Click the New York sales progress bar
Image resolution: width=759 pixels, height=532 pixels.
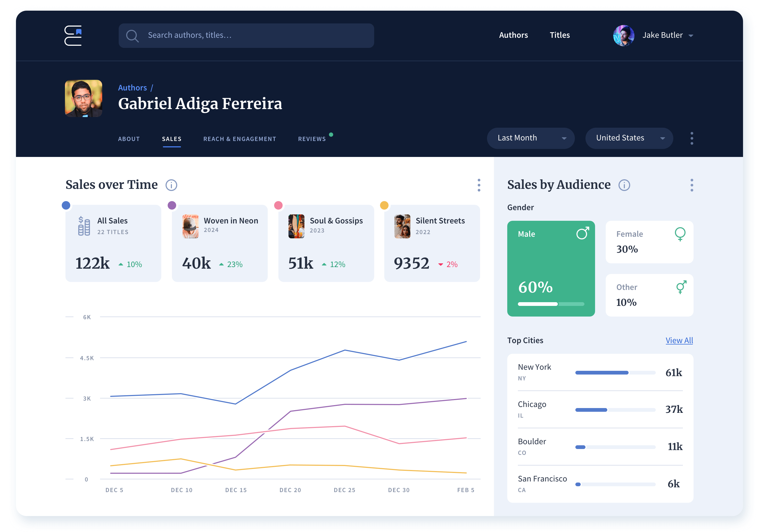tap(615, 373)
